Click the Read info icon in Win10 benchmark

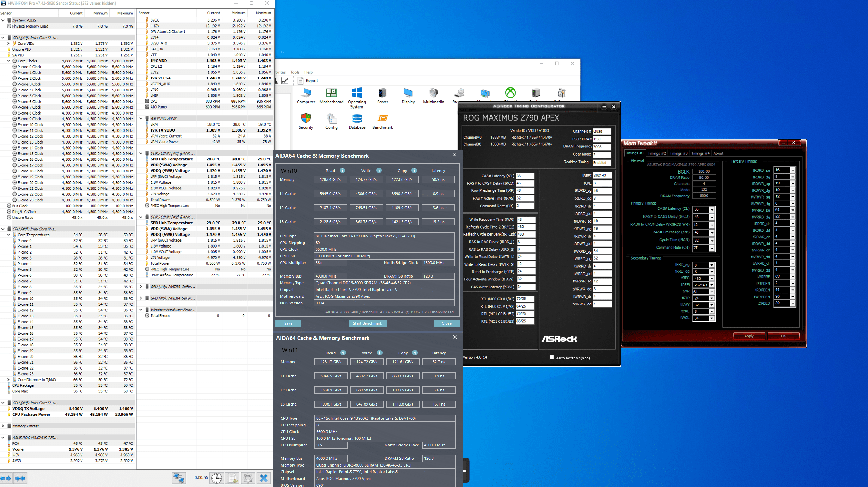point(342,170)
